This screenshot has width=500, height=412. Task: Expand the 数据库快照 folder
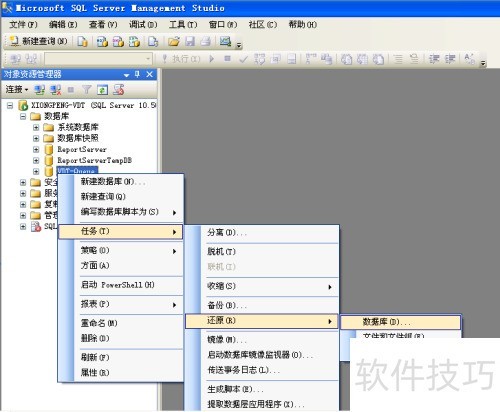click(36, 138)
